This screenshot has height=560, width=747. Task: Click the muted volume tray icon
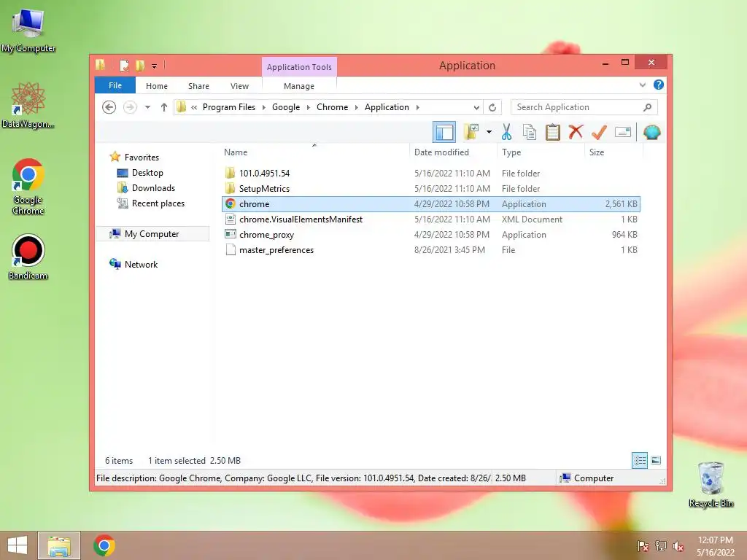click(x=678, y=546)
